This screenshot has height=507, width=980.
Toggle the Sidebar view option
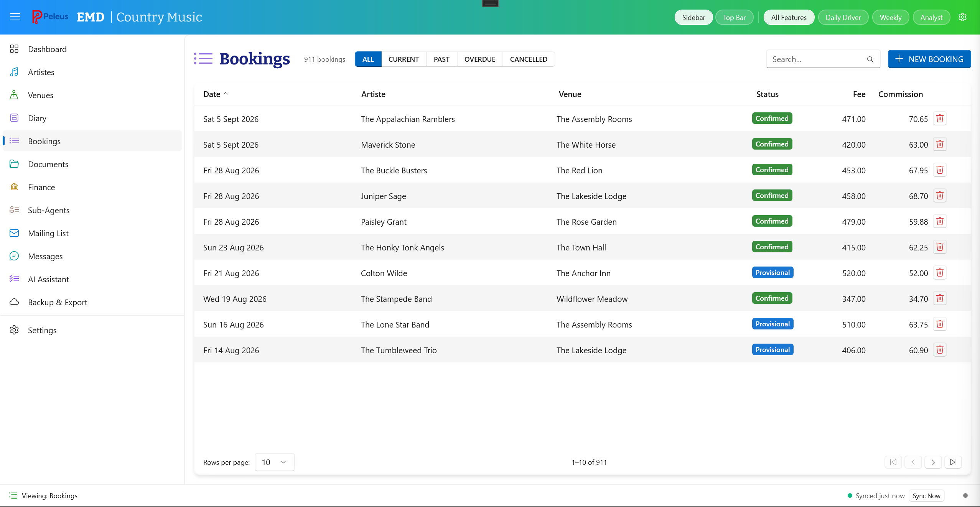(x=693, y=17)
